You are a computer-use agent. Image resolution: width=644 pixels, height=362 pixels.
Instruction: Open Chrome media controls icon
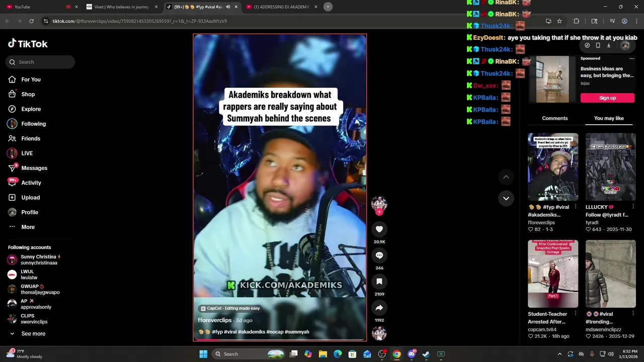coord(612,21)
